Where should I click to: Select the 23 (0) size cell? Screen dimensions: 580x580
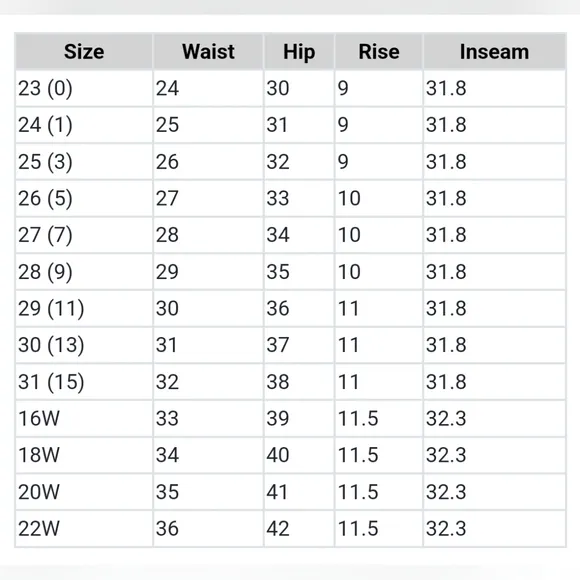tap(84, 88)
